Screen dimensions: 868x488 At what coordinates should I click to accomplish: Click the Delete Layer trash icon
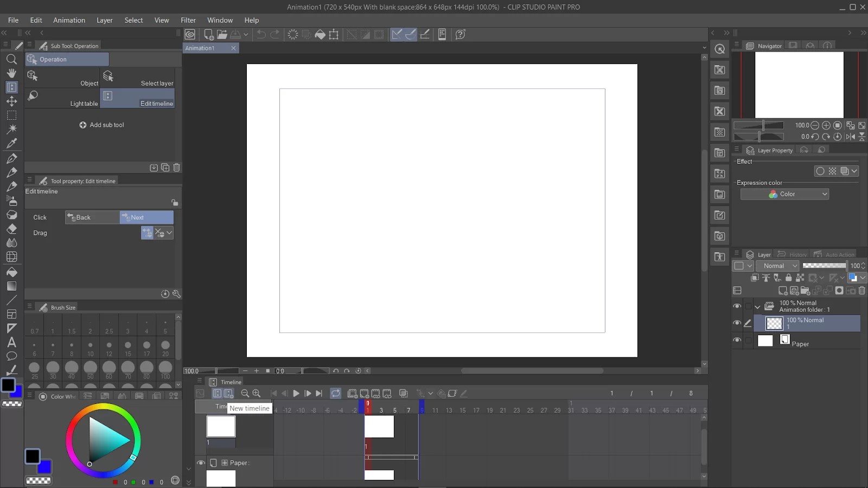862,291
